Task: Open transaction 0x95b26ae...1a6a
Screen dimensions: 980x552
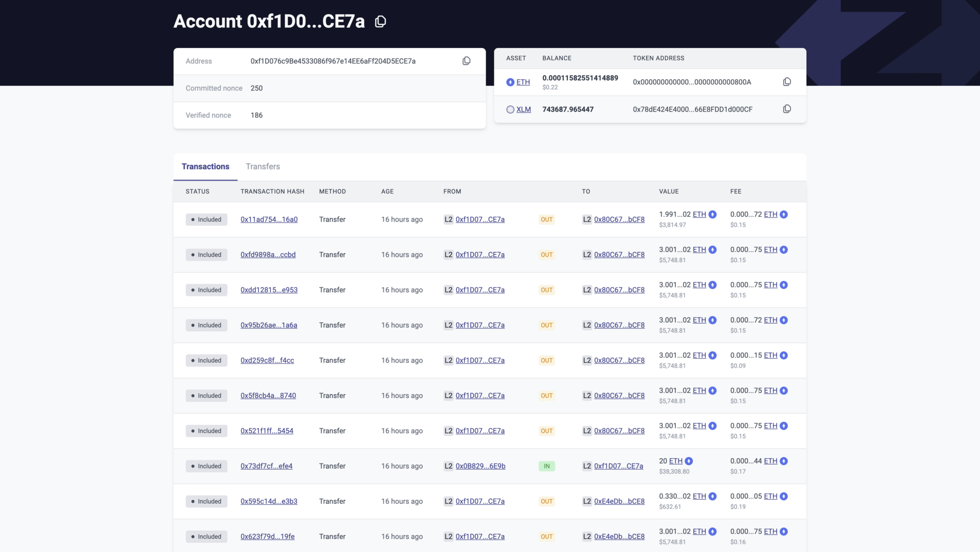Action: [x=269, y=325]
